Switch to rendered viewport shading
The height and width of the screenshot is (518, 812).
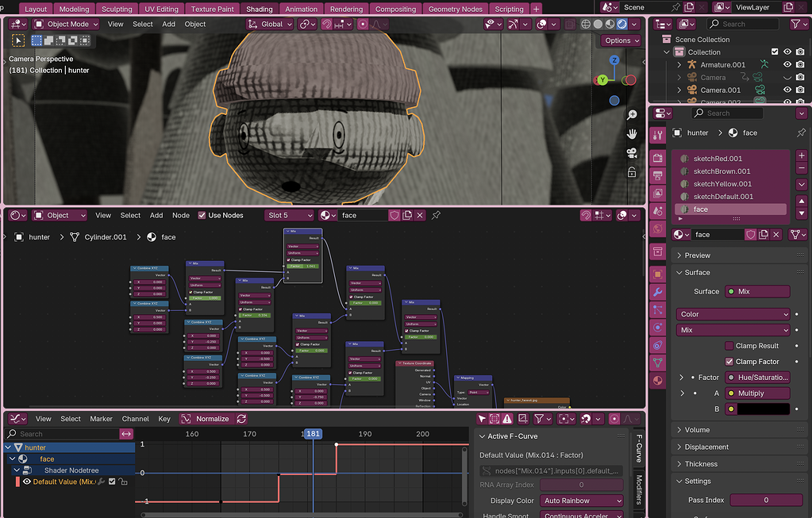[622, 24]
